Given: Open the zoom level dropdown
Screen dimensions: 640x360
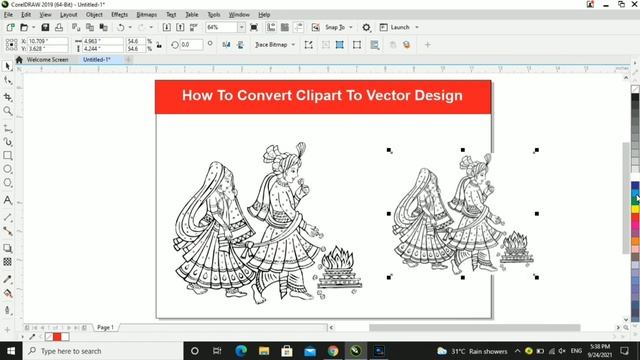Looking at the screenshot, I should click(242, 27).
